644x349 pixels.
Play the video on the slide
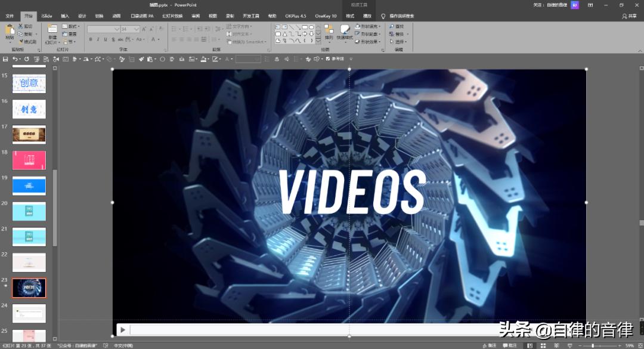coord(122,329)
